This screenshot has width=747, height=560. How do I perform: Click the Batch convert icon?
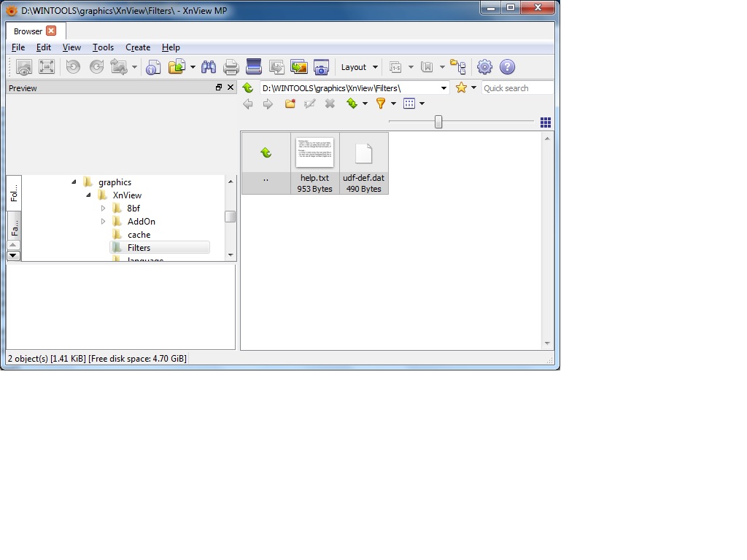click(276, 67)
